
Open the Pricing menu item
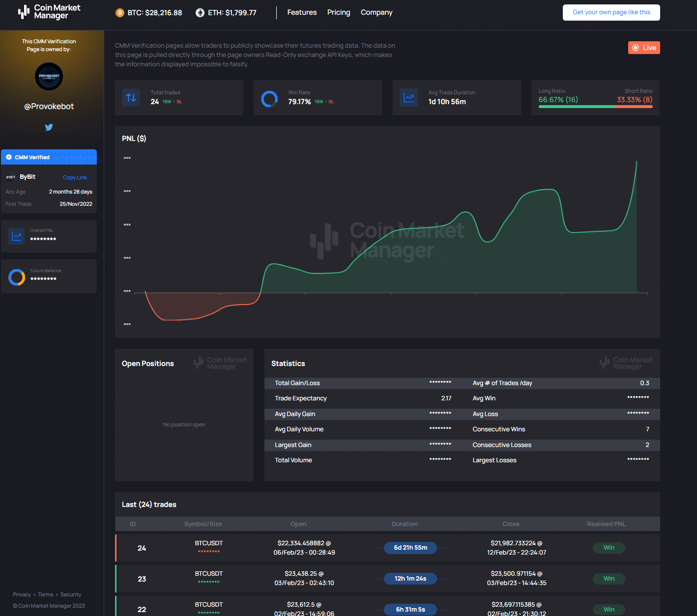(x=339, y=12)
